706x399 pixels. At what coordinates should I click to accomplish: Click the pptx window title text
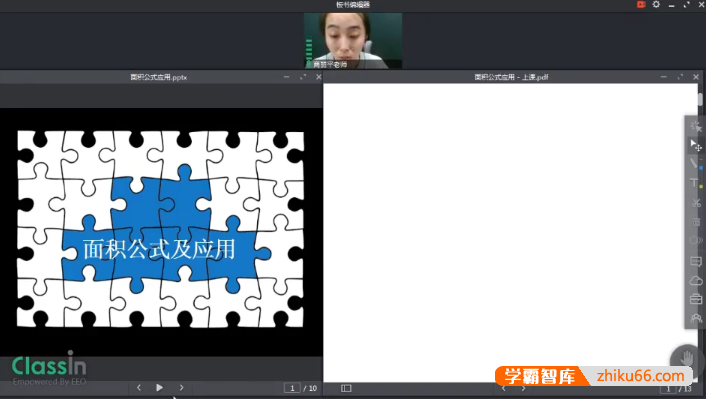pyautogui.click(x=158, y=77)
